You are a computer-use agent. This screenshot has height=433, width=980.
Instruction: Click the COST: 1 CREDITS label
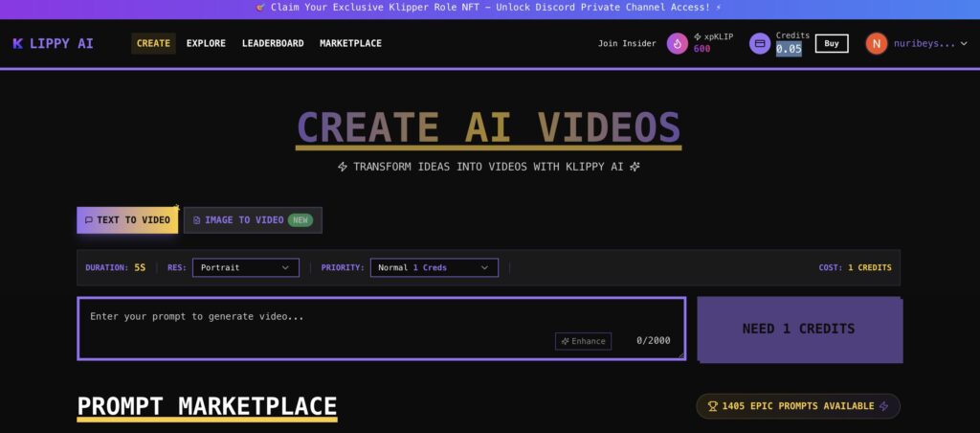(855, 268)
